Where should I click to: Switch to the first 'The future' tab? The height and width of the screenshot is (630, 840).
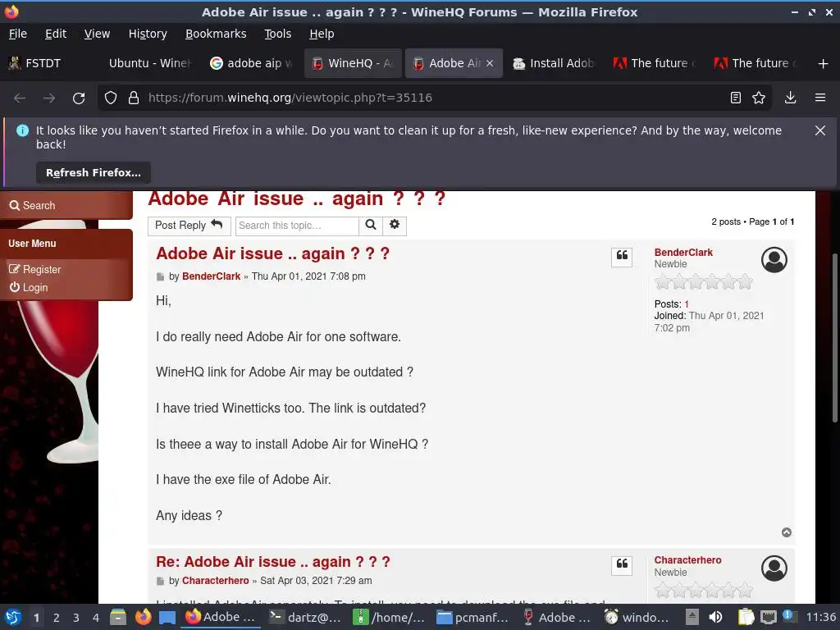click(x=655, y=63)
